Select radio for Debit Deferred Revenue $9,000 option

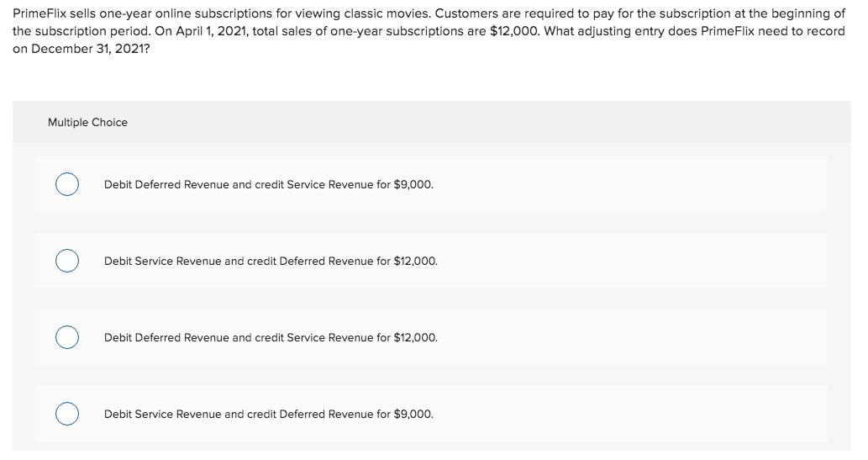tap(67, 184)
